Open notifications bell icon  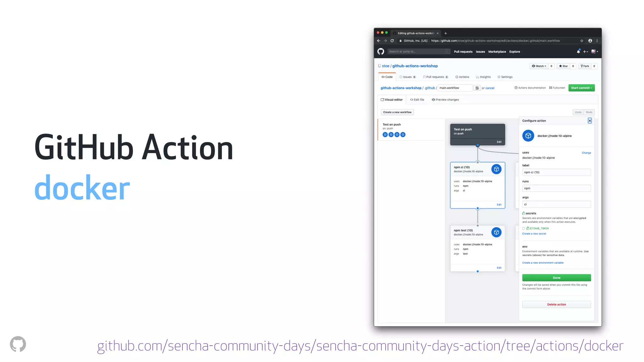point(578,52)
